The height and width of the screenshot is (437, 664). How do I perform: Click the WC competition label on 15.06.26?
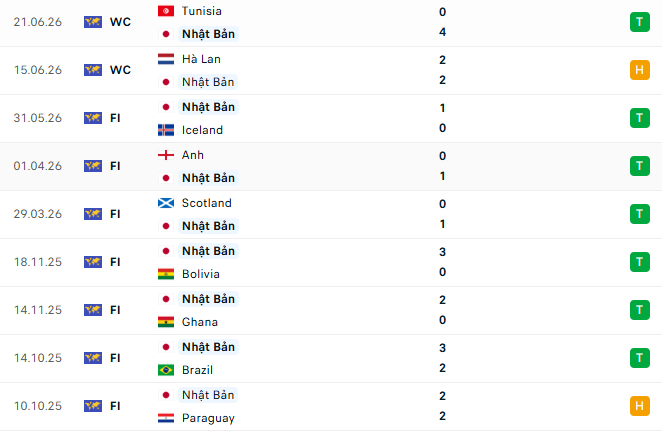click(120, 70)
